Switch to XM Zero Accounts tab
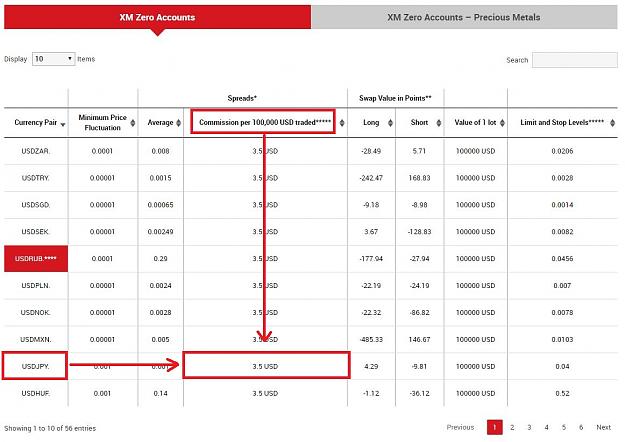625x442 pixels. click(x=157, y=17)
